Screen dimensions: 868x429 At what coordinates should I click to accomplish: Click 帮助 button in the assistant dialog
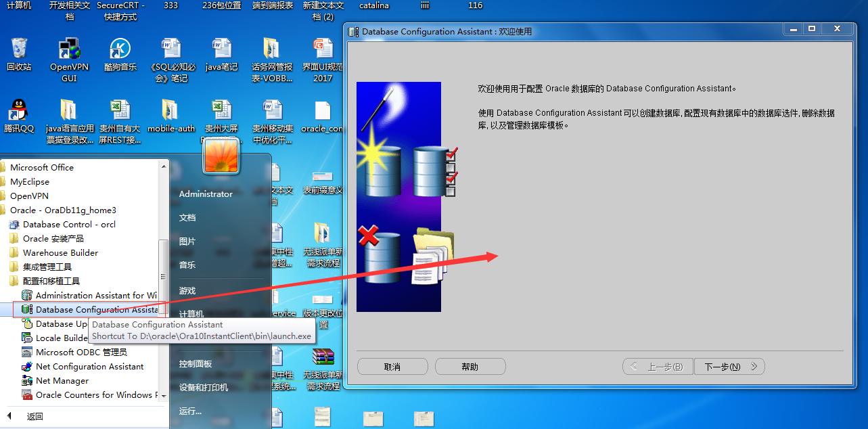coord(470,367)
